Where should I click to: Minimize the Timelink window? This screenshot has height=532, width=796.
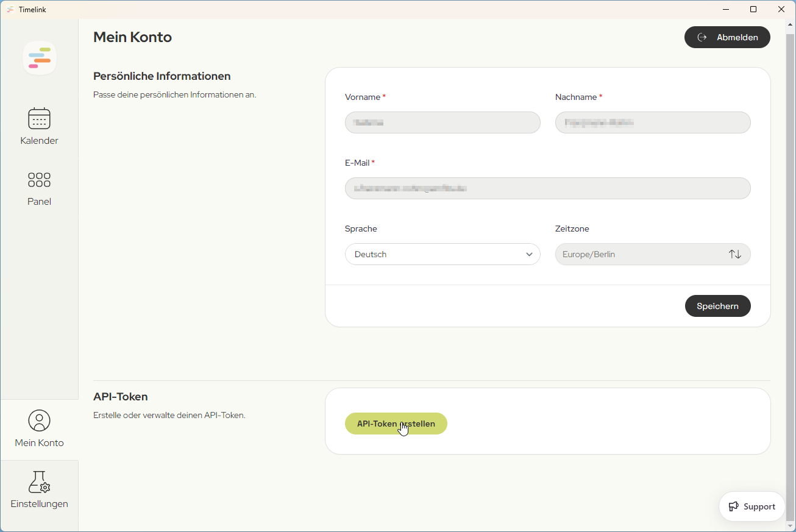pyautogui.click(x=726, y=9)
